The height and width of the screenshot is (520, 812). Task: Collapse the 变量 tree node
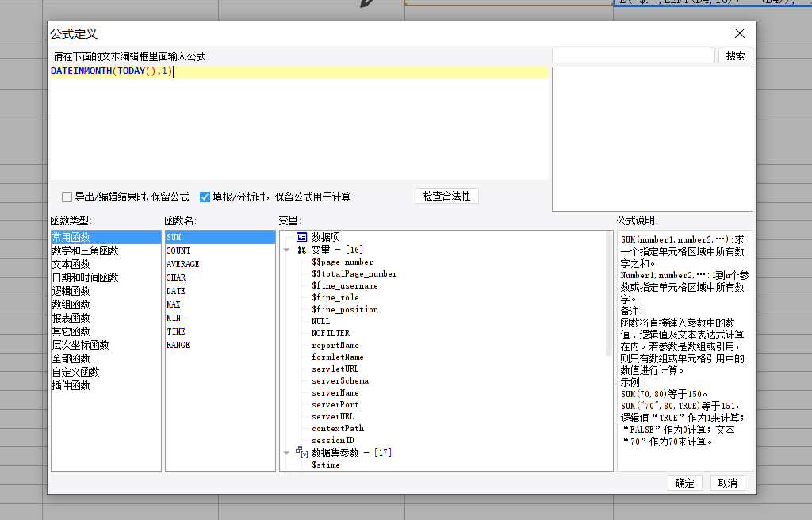pyautogui.click(x=286, y=250)
